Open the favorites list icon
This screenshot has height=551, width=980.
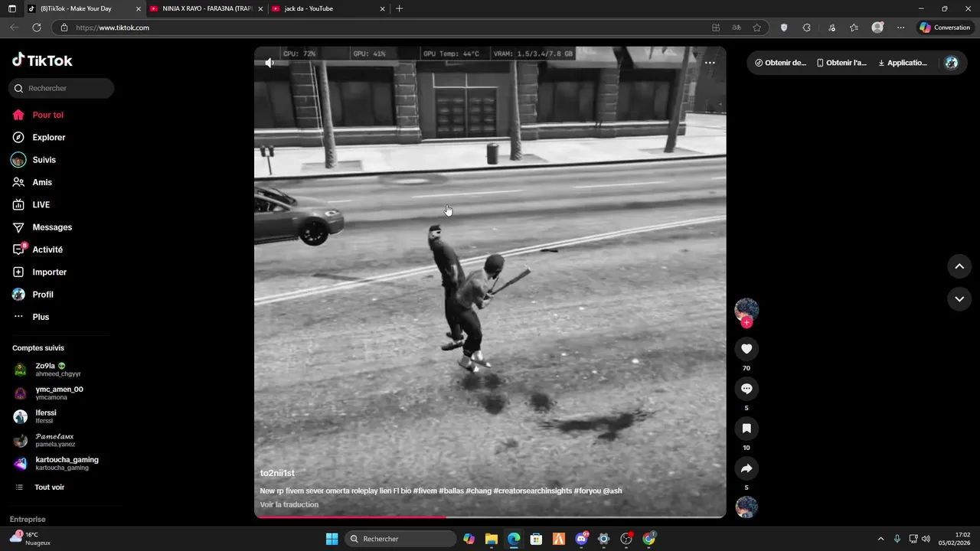pos(854,28)
